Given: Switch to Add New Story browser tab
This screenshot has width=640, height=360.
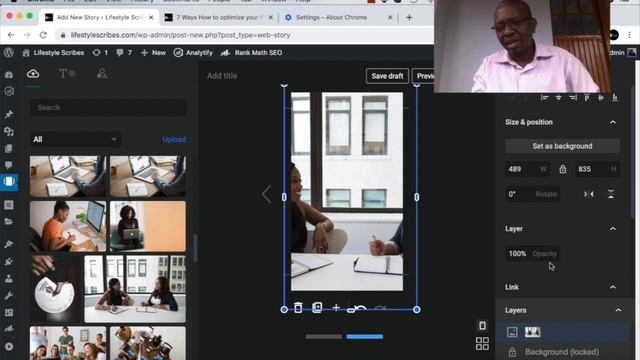Looking at the screenshot, I should [x=98, y=17].
